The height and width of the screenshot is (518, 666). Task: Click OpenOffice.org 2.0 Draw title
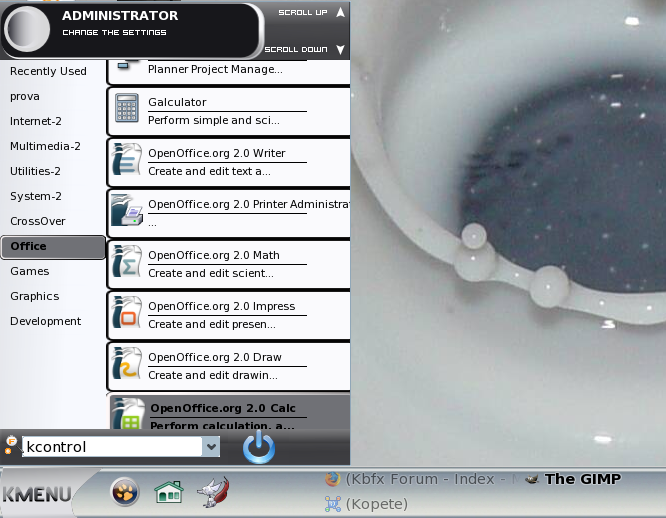tap(214, 357)
